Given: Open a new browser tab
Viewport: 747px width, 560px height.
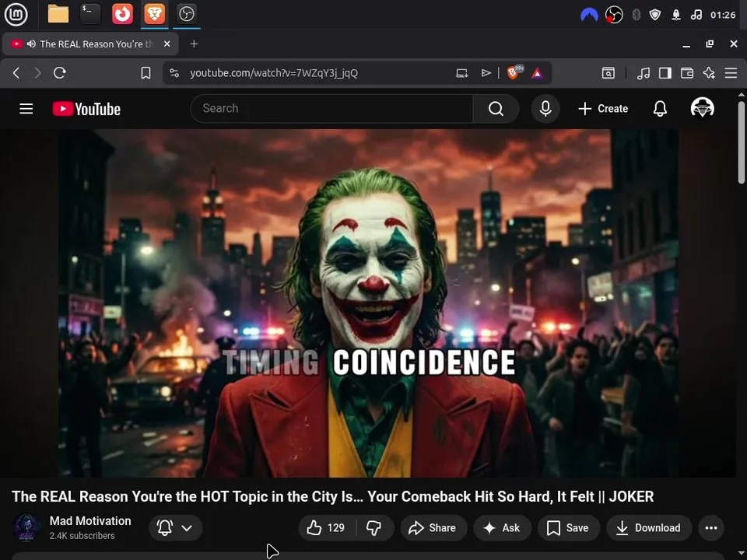Looking at the screenshot, I should pyautogui.click(x=194, y=44).
